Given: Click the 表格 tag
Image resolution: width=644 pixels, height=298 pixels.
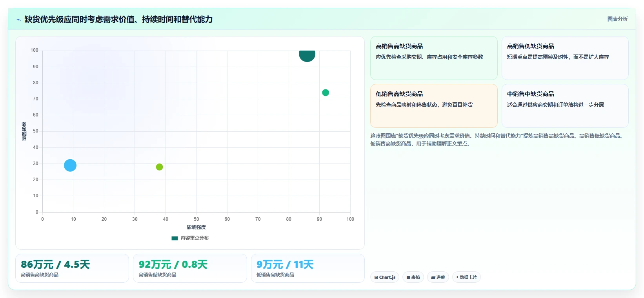Looking at the screenshot, I should (x=413, y=277).
